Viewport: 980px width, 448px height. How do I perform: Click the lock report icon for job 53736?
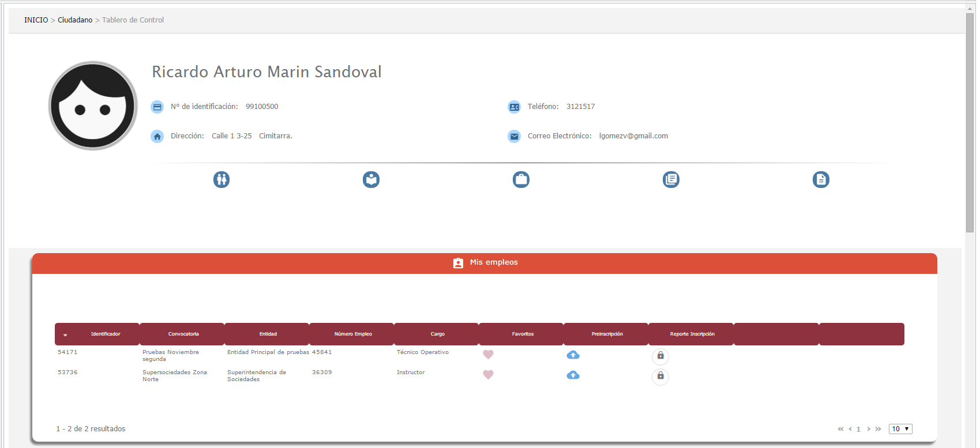tap(660, 376)
